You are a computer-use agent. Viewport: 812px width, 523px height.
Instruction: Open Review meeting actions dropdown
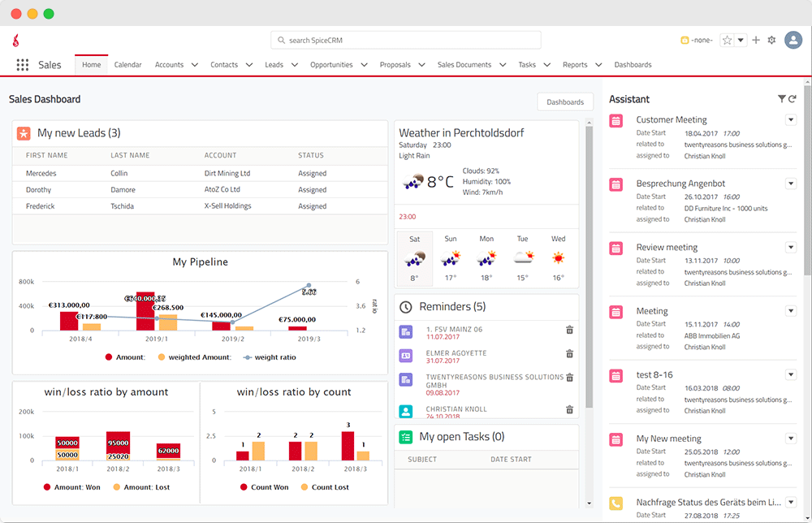791,247
